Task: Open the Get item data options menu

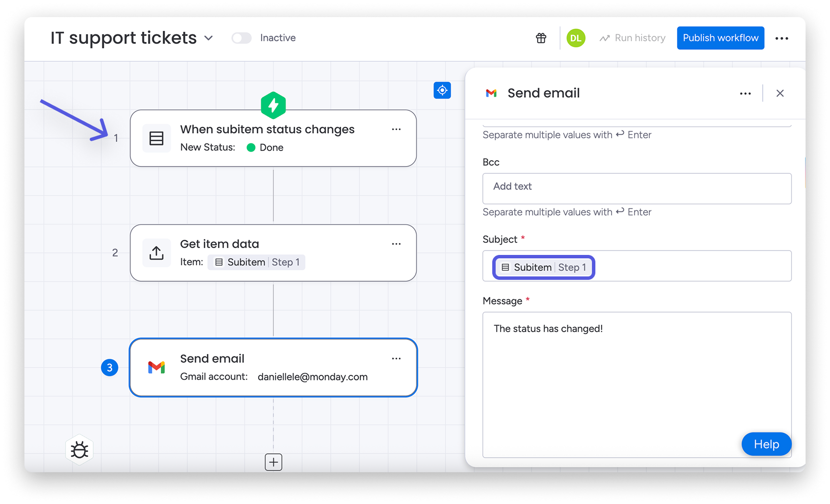Action: point(396,244)
